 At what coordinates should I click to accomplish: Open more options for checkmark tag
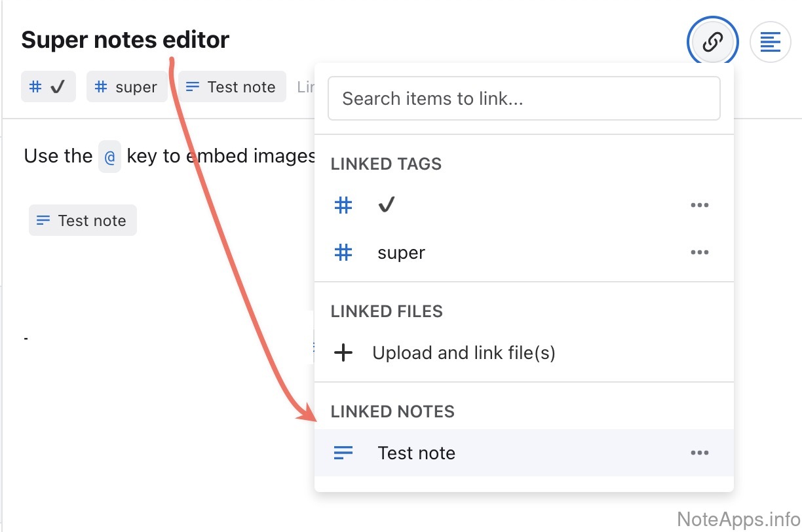point(699,206)
